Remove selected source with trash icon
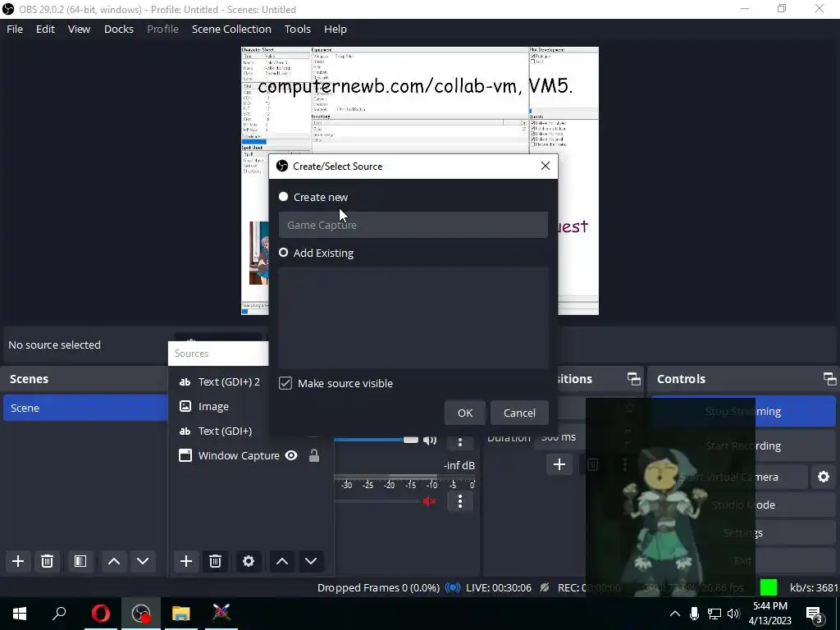 click(x=216, y=561)
